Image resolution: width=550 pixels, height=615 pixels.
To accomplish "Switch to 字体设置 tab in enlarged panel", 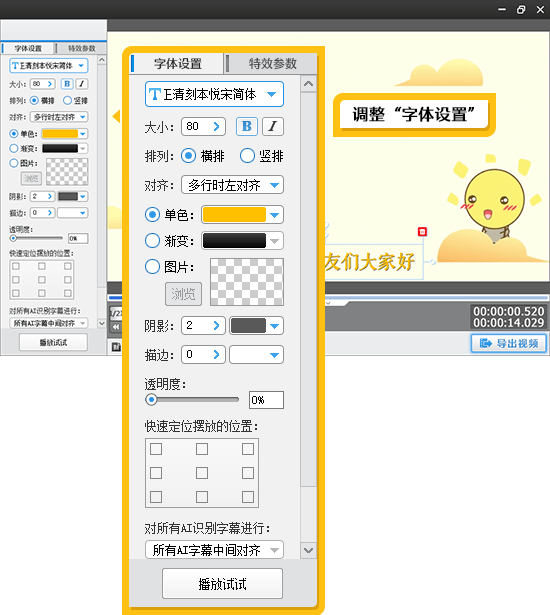I will click(178, 64).
